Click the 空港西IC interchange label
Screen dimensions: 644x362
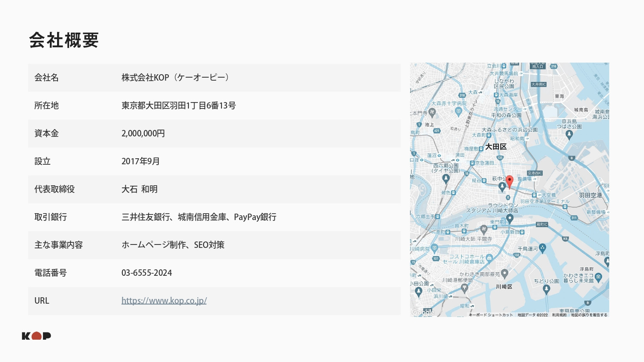click(x=535, y=172)
